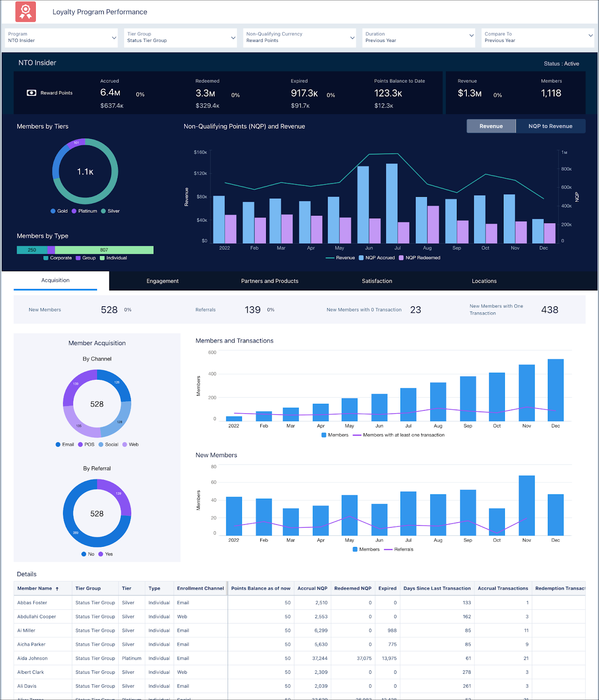Click the Referrals value 139
This screenshot has width=599, height=700.
(x=252, y=310)
